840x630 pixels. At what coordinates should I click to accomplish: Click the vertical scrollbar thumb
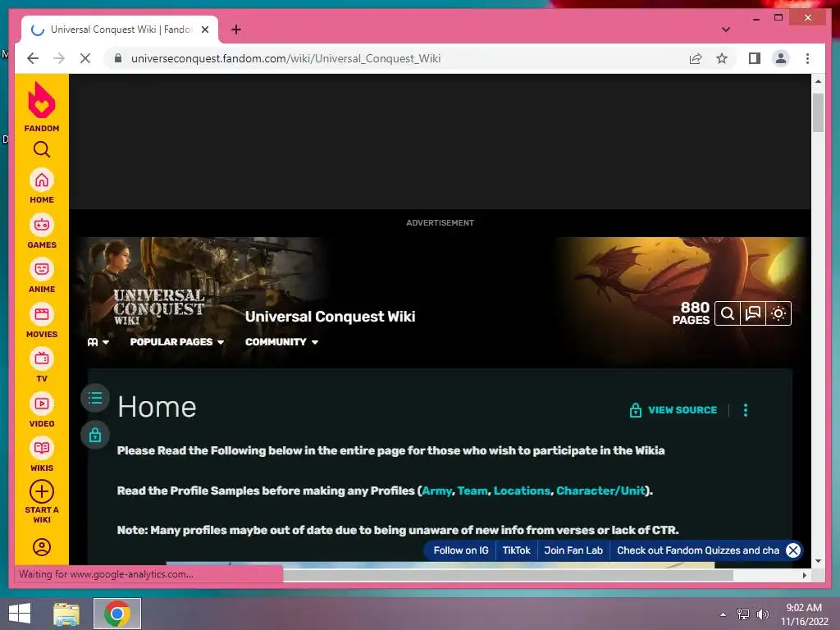tap(818, 112)
